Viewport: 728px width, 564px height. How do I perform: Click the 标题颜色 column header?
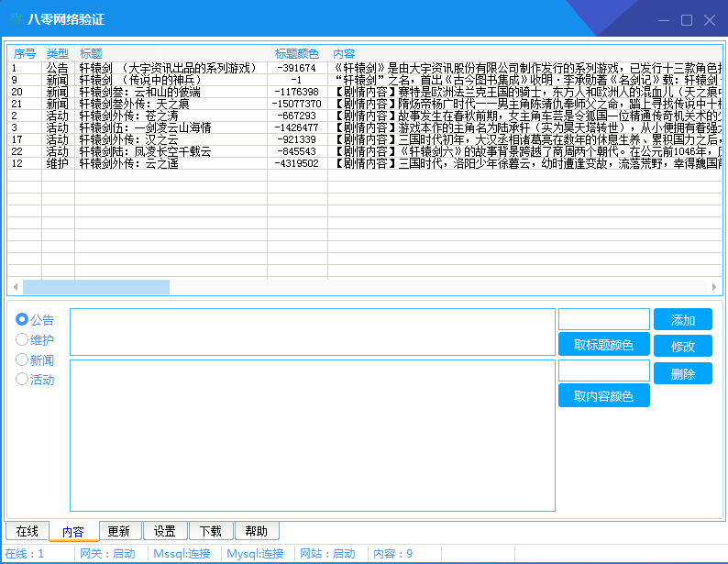tap(297, 54)
